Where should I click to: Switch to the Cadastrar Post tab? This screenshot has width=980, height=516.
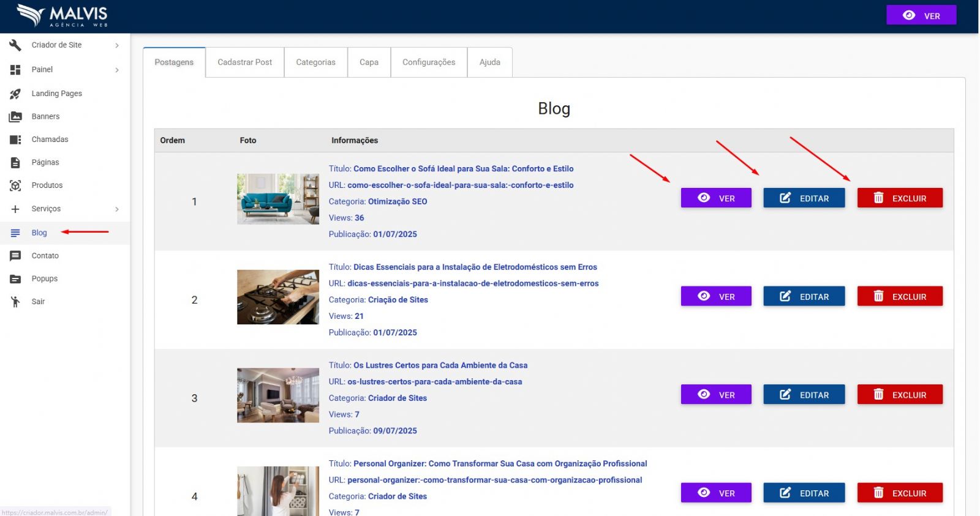point(244,62)
